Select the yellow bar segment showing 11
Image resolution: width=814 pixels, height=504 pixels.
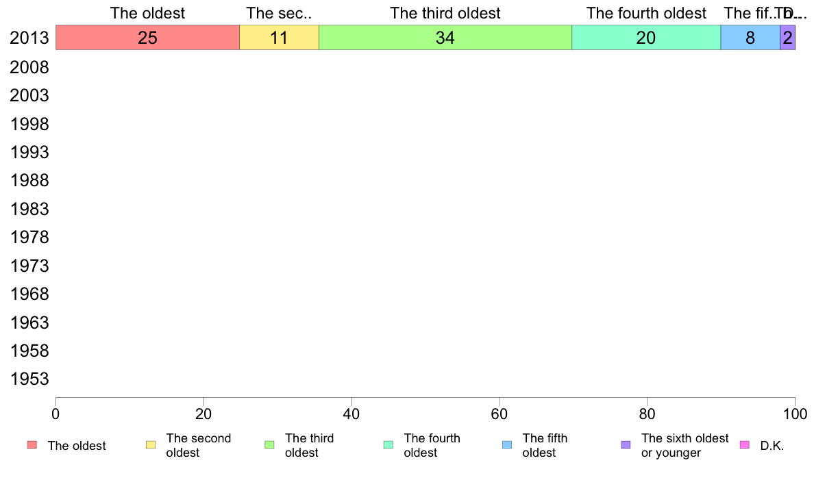tap(280, 38)
